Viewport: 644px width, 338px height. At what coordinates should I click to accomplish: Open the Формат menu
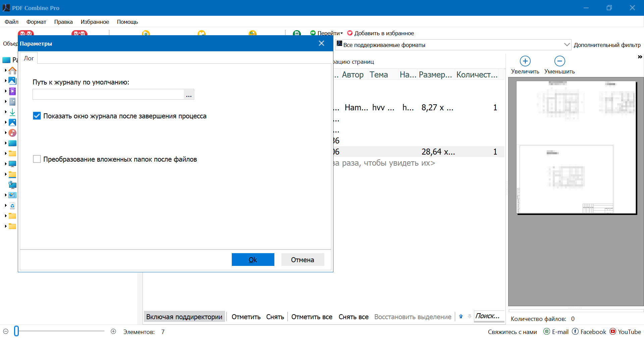tap(36, 22)
